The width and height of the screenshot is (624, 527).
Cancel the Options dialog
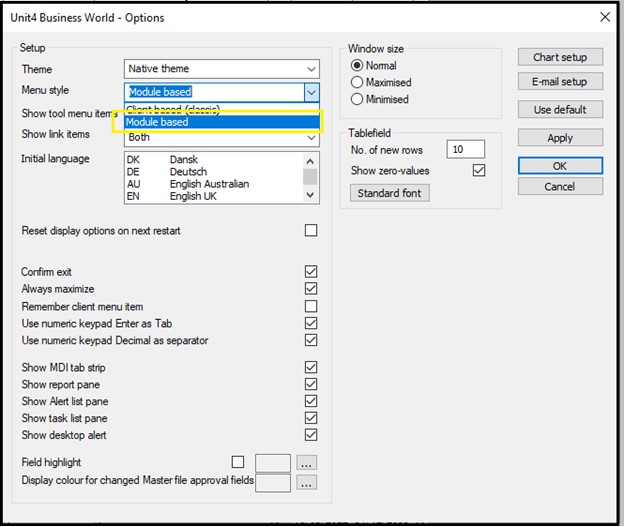coord(560,187)
